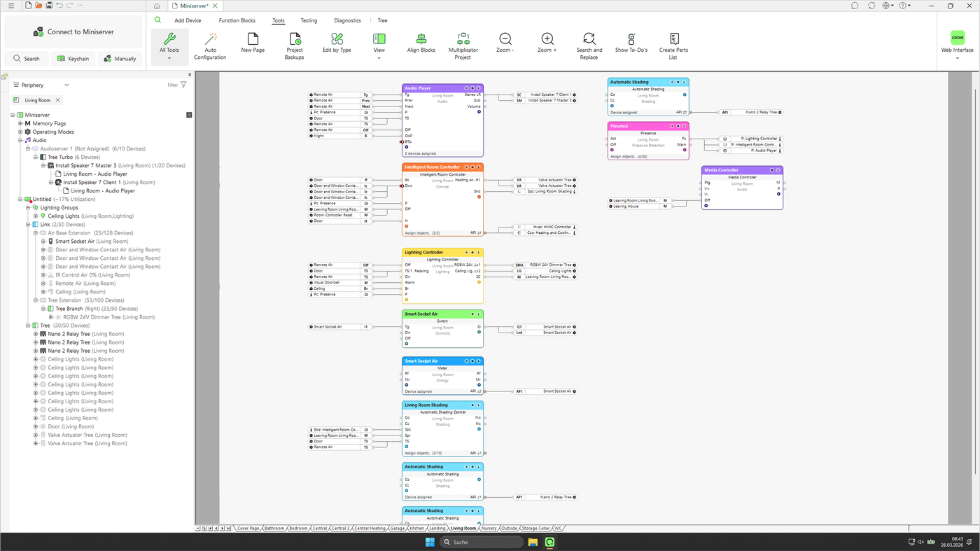Show To-Do's list
This screenshot has width=980, height=551.
click(631, 43)
